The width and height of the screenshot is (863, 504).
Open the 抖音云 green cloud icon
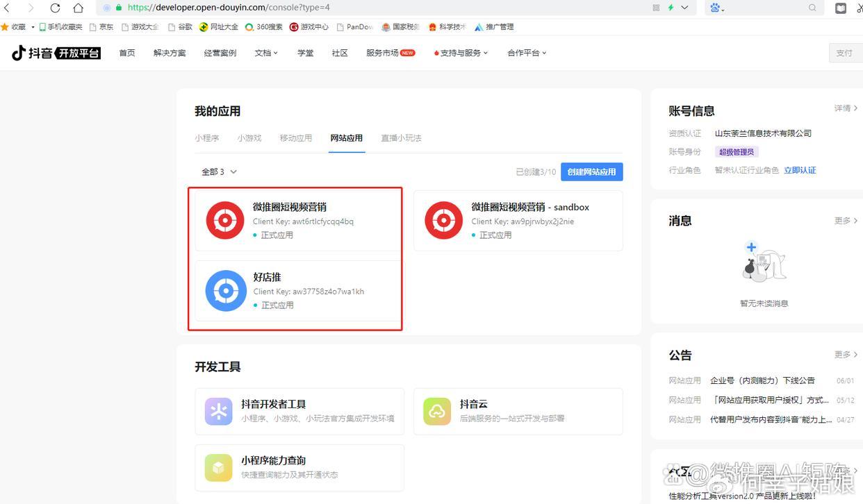tap(437, 411)
